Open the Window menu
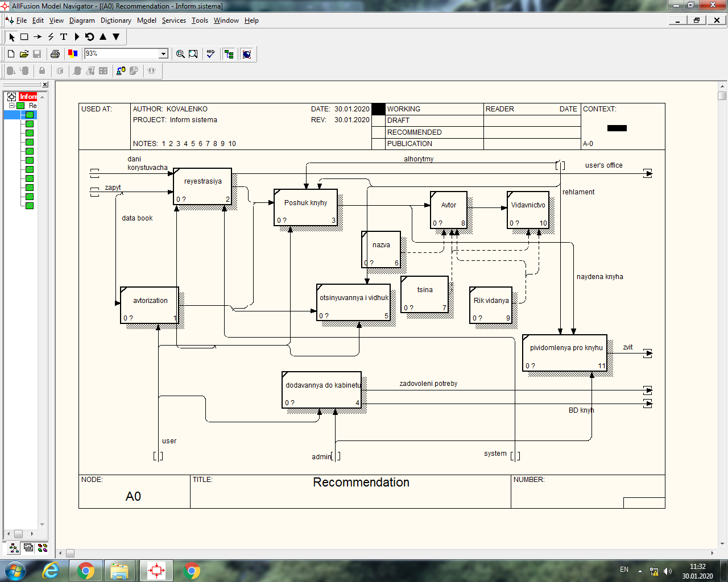The height and width of the screenshot is (582, 728). pos(226,20)
